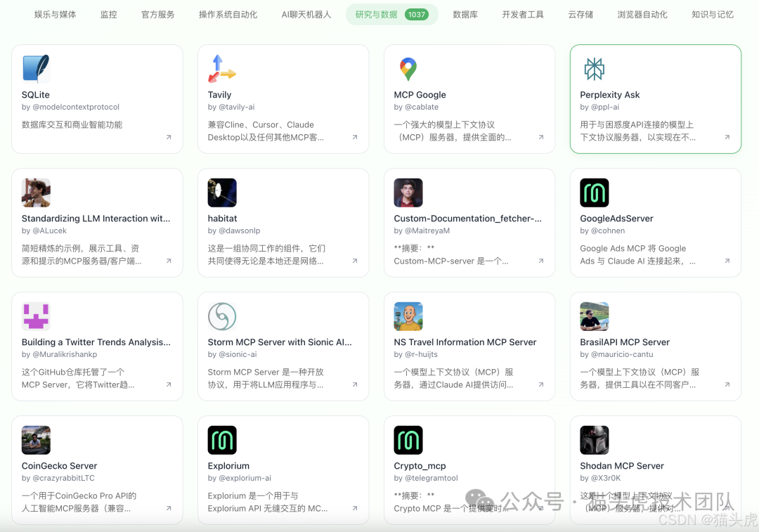Open Perplexity Ask card external arrow
Viewport: 759px width, 532px height.
point(727,137)
